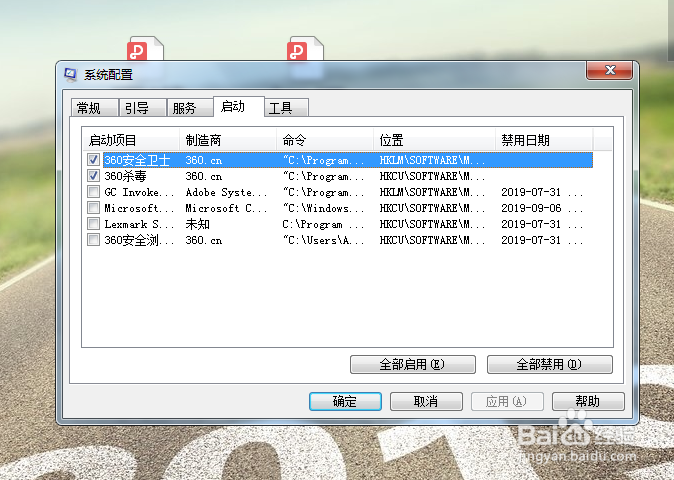The image size is (674, 480).
Task: Click the 360安全卫士 highlighted row name
Action: tap(137, 160)
